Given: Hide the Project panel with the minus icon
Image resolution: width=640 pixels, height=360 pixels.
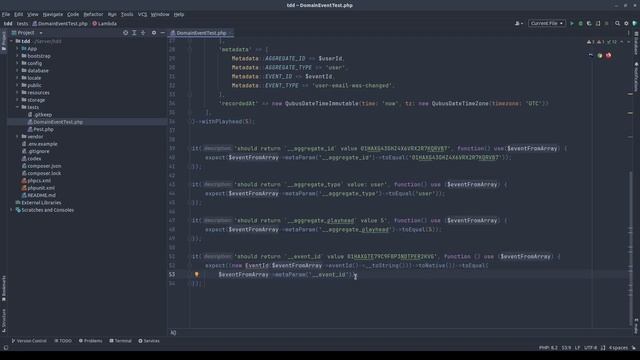Looking at the screenshot, I should [x=162, y=33].
